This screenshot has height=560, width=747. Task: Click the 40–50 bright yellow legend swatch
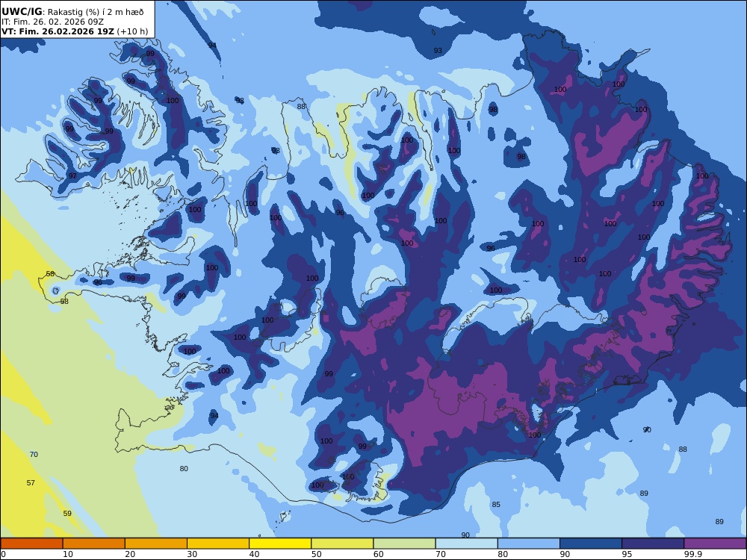(280, 544)
